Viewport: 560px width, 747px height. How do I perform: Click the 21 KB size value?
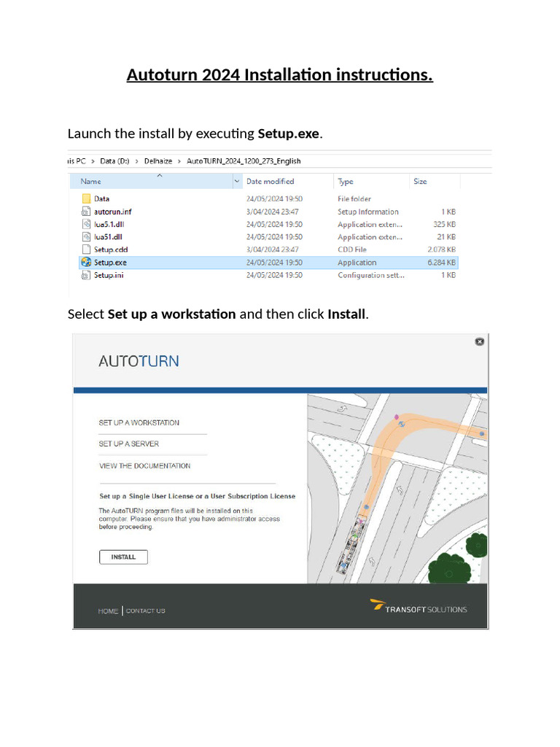pos(446,237)
